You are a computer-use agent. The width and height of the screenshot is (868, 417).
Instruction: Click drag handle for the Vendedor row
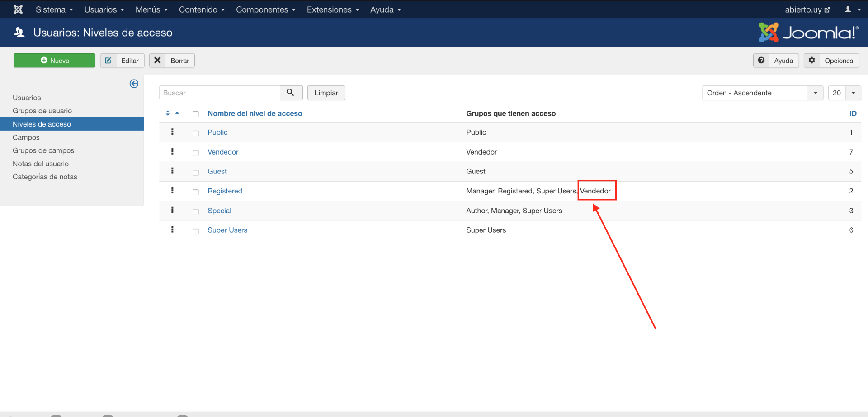172,152
